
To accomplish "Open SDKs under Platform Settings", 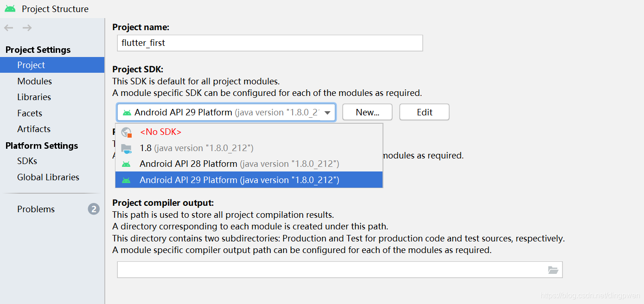I will coord(27,161).
